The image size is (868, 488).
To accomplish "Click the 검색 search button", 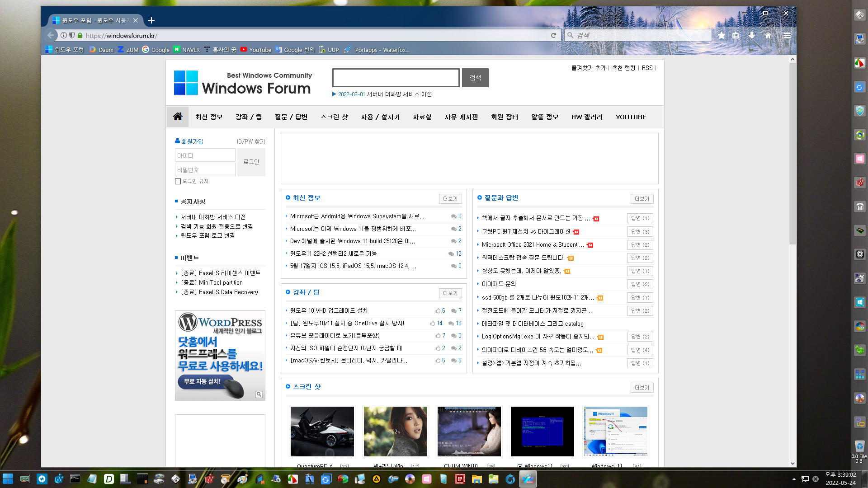I will click(475, 78).
